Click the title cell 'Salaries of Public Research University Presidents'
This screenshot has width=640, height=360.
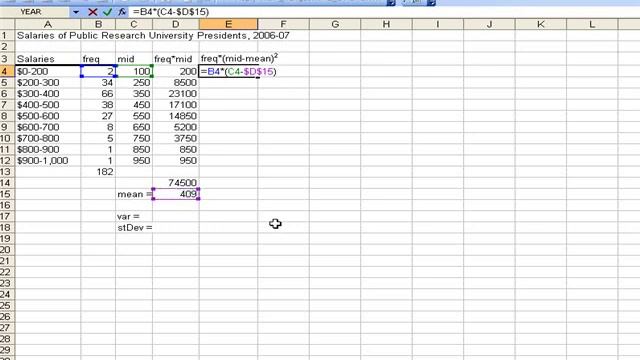pos(153,36)
